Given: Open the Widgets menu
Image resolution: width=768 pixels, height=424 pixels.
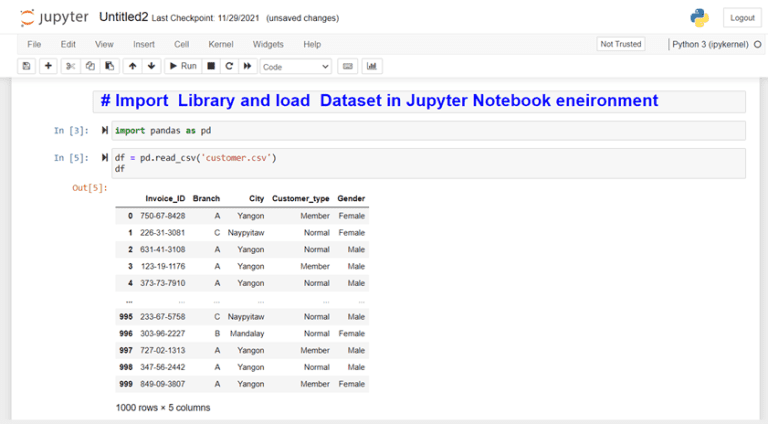Looking at the screenshot, I should [x=268, y=44].
